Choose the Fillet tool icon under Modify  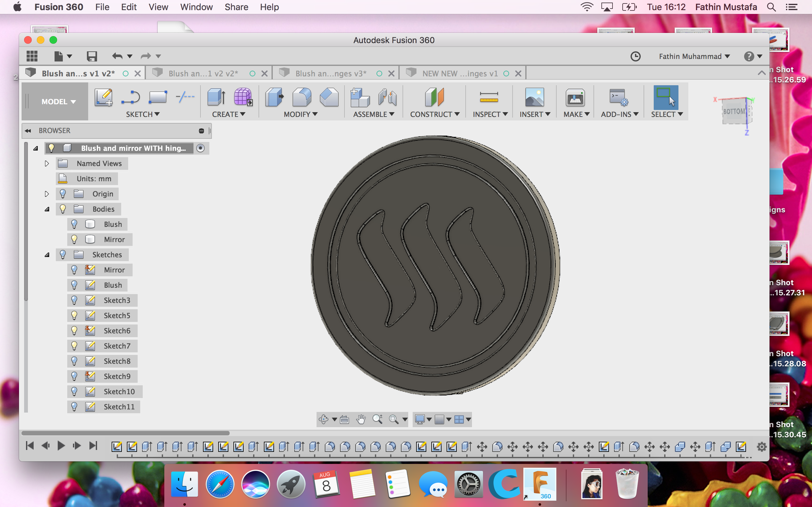point(302,97)
